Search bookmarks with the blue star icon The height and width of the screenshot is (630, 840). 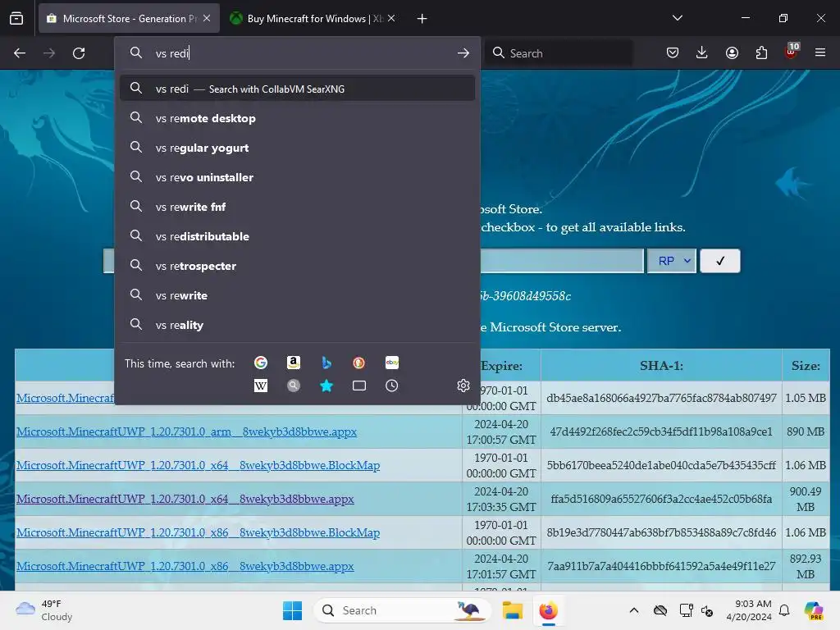(326, 386)
